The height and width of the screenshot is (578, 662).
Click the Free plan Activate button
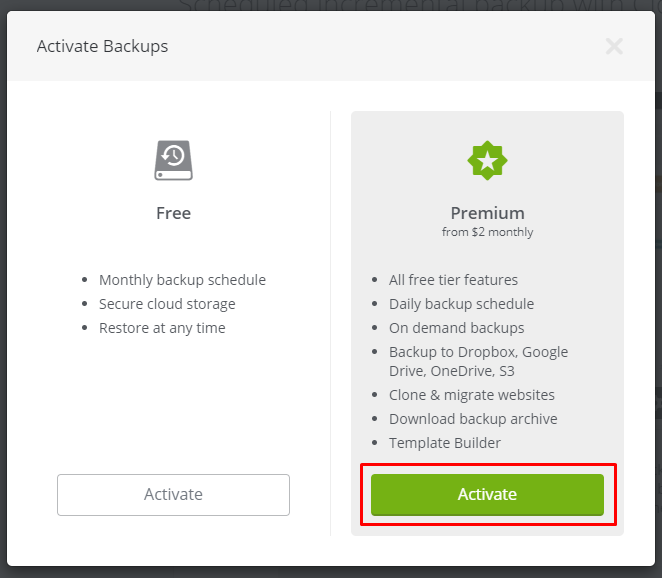point(174,494)
